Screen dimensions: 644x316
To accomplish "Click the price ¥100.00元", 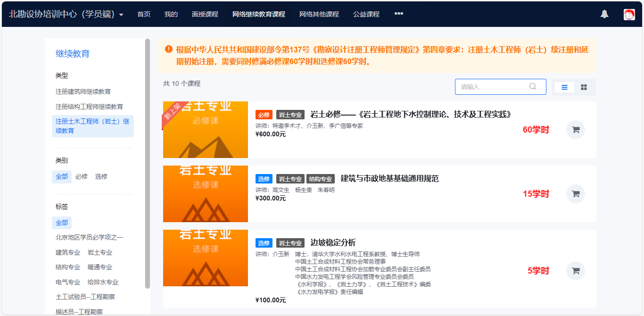I will tap(271, 300).
